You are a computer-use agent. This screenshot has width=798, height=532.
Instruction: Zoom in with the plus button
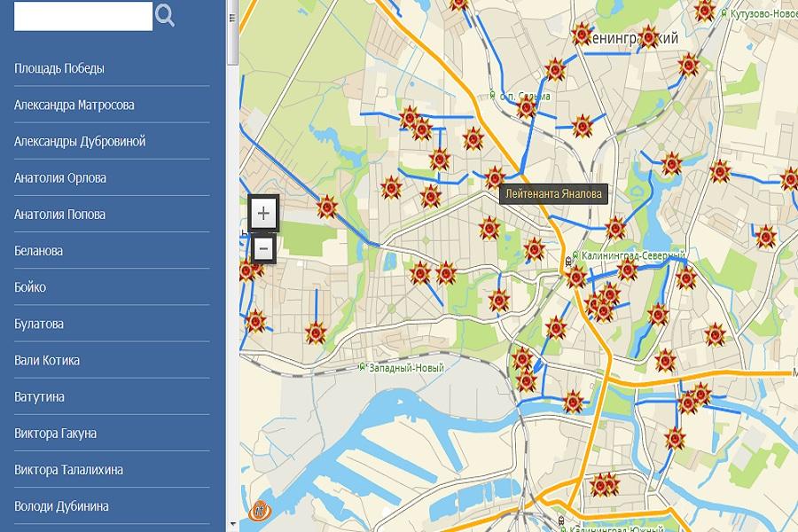click(x=263, y=214)
